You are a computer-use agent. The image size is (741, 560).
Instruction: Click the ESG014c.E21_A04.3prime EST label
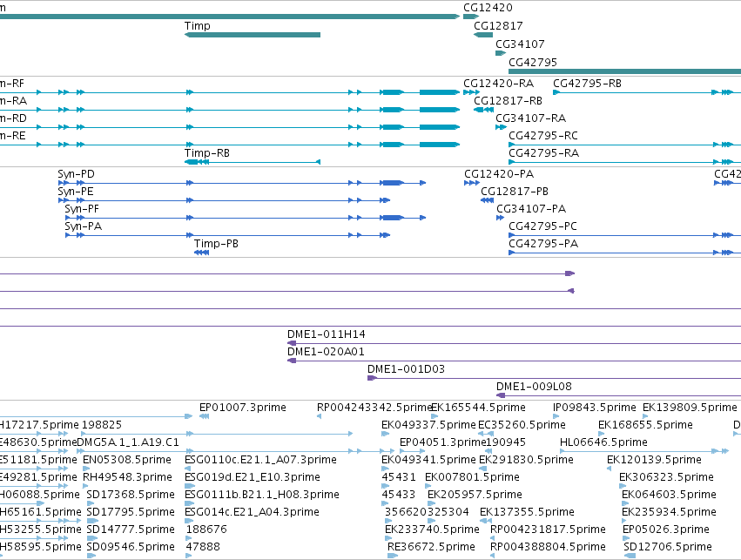pyautogui.click(x=252, y=513)
